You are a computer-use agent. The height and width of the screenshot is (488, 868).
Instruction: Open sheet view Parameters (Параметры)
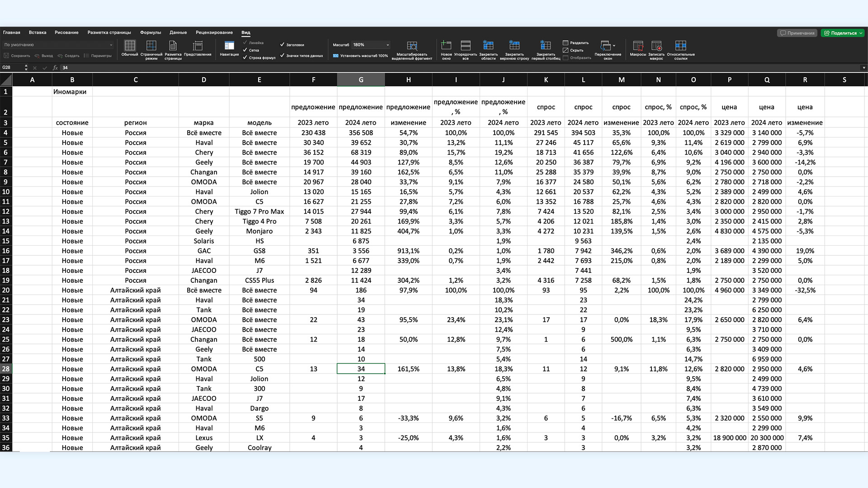pos(98,56)
